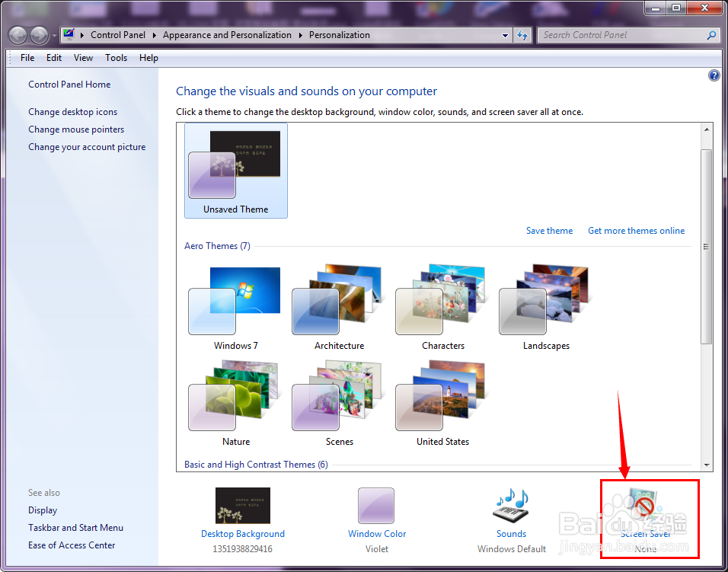The height and width of the screenshot is (572, 728).
Task: Open Change desktop icons link
Action: point(73,112)
